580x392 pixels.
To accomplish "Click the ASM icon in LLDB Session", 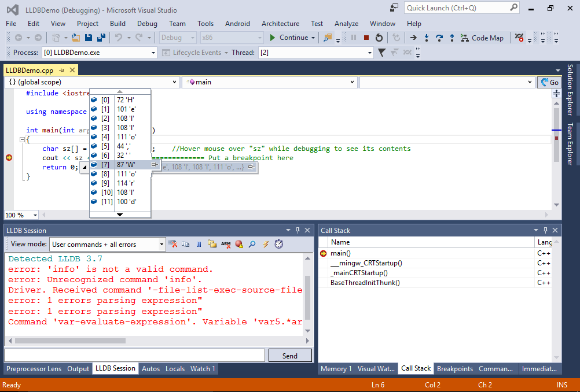I will (226, 244).
